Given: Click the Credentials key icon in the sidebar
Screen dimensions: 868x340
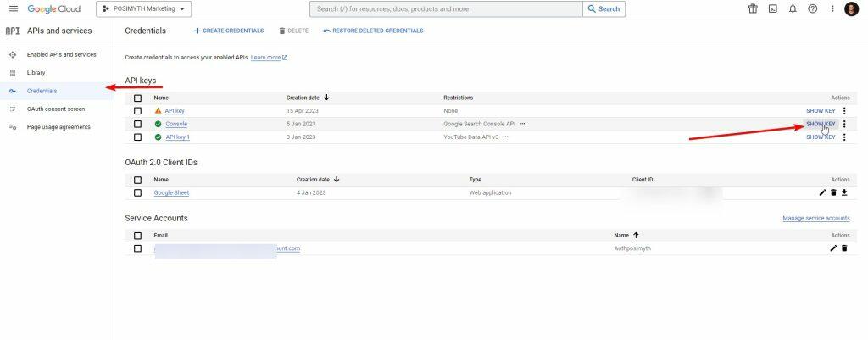Looking at the screenshot, I should (13, 91).
